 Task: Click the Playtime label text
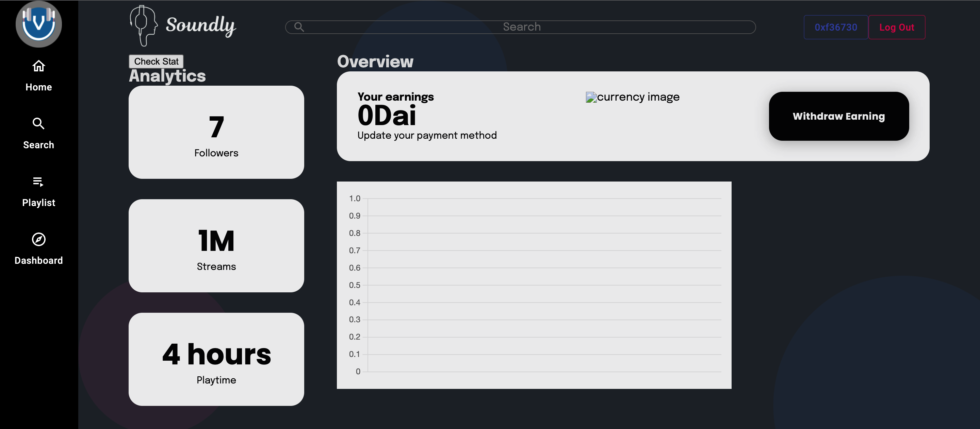point(216,380)
